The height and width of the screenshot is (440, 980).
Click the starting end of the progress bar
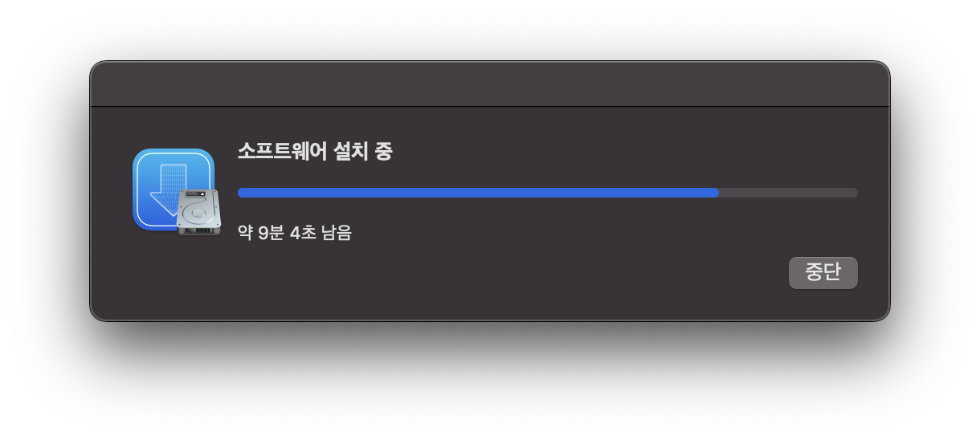pyautogui.click(x=241, y=193)
